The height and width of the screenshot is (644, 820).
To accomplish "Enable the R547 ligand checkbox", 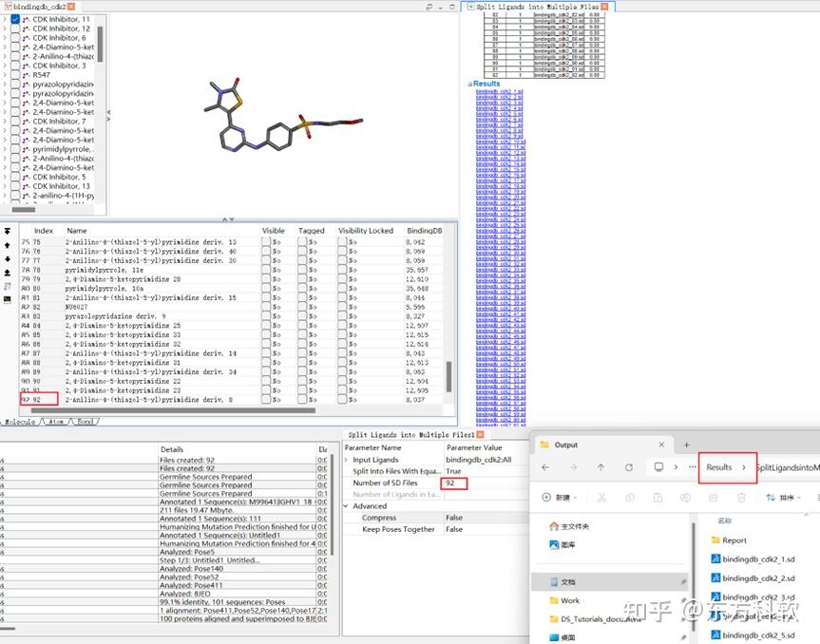I will (15, 74).
